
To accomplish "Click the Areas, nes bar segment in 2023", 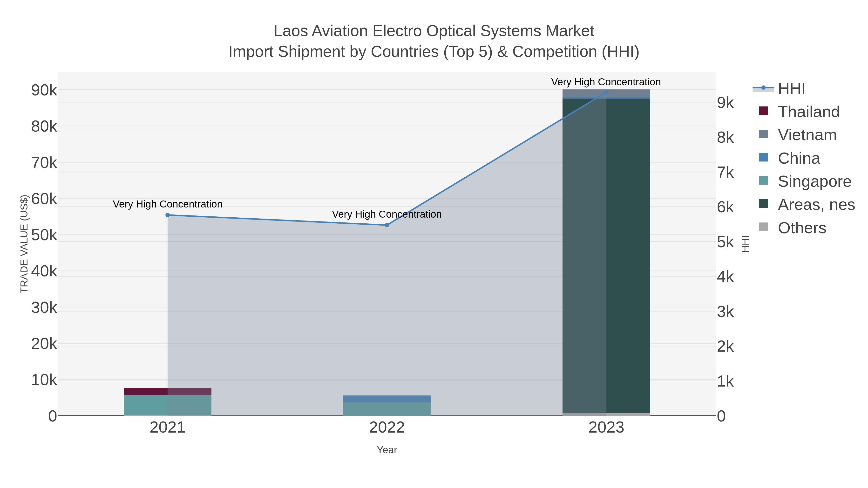I will pos(606,256).
